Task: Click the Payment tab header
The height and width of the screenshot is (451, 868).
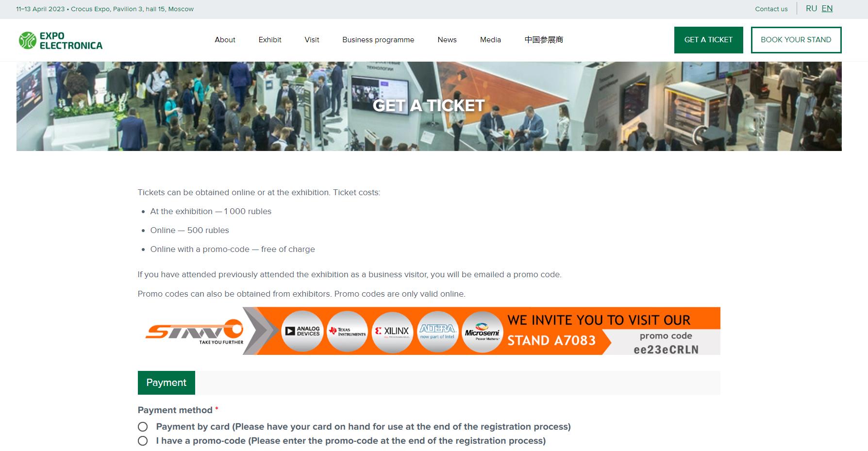Action: [x=166, y=383]
